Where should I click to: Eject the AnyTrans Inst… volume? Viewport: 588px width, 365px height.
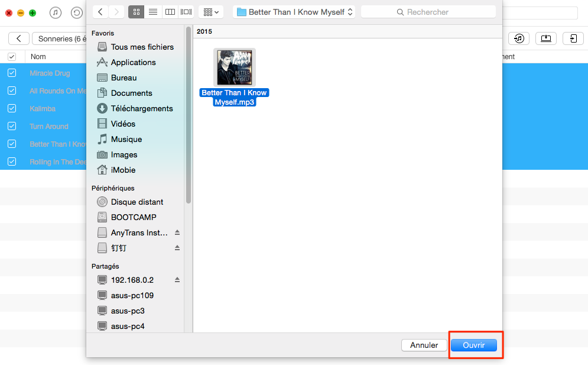pos(177,233)
